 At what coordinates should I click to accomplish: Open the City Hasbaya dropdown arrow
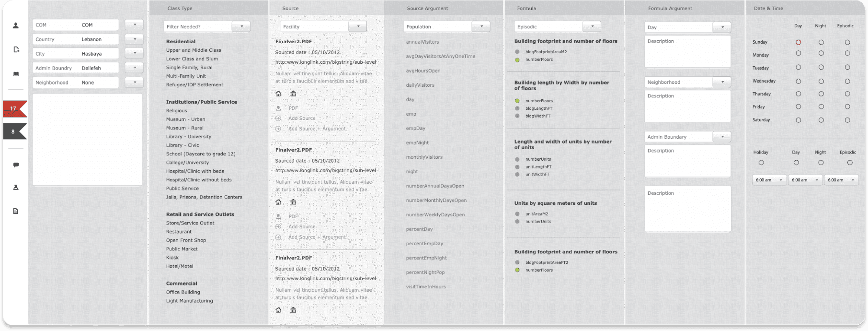coord(135,53)
